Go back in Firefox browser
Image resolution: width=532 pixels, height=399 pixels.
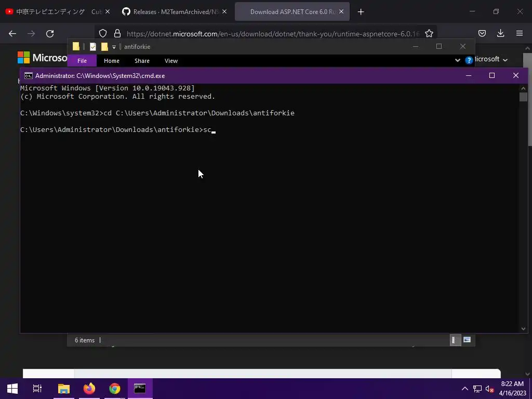(12, 34)
